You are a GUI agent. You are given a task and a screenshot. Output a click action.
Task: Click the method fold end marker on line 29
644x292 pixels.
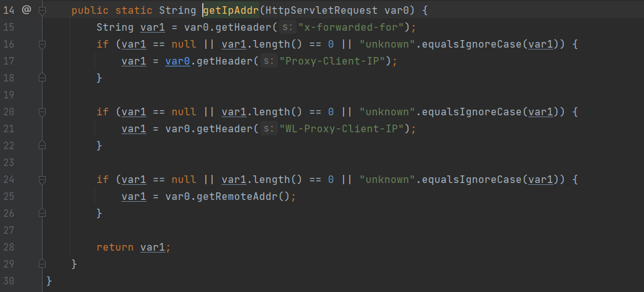(x=42, y=264)
